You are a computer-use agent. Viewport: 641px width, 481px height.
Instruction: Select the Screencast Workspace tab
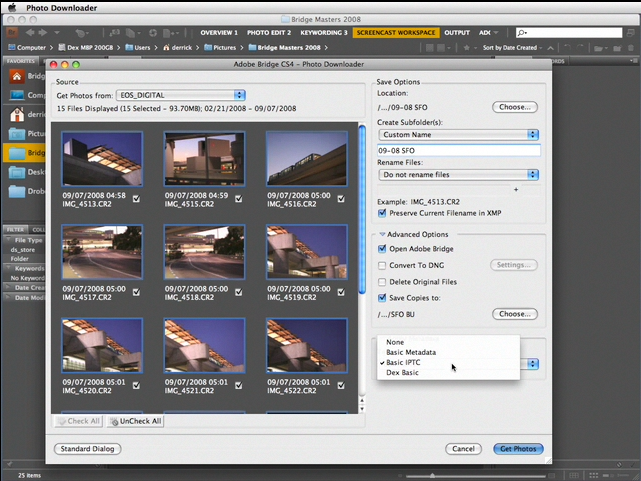tap(396, 33)
